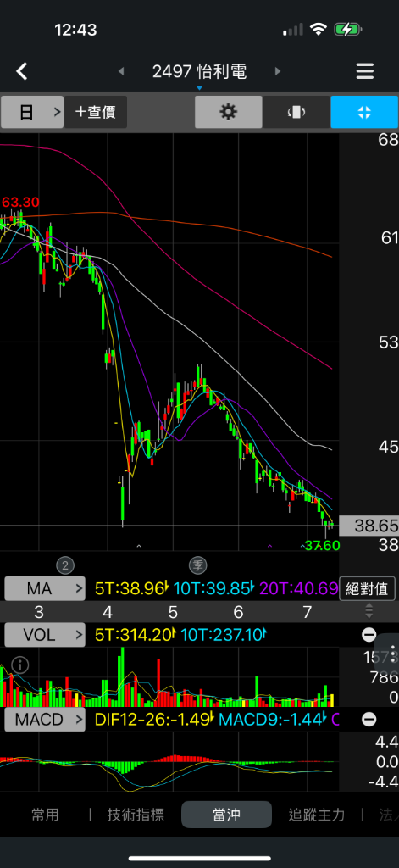The height and width of the screenshot is (868, 399).
Task: Tap the blue collapse fullscreen icon
Action: click(x=364, y=113)
